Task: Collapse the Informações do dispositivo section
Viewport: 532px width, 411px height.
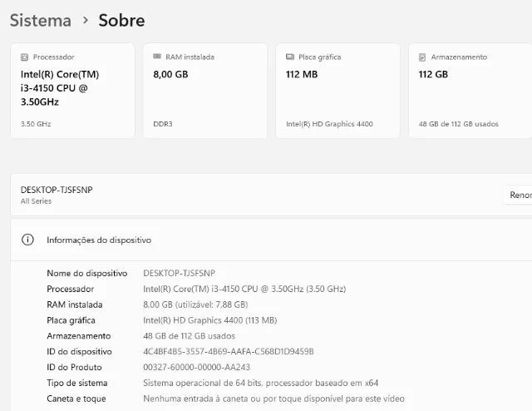Action: point(272,240)
